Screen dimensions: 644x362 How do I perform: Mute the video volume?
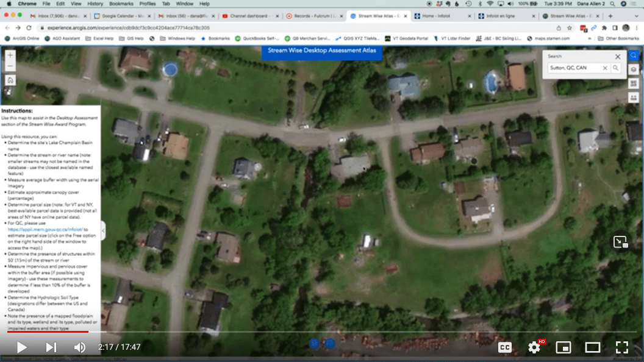tap(80, 347)
